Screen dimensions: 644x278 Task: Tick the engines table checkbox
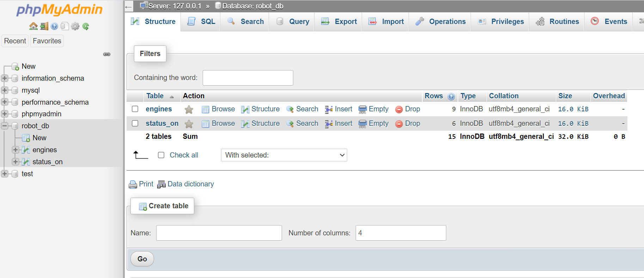135,109
